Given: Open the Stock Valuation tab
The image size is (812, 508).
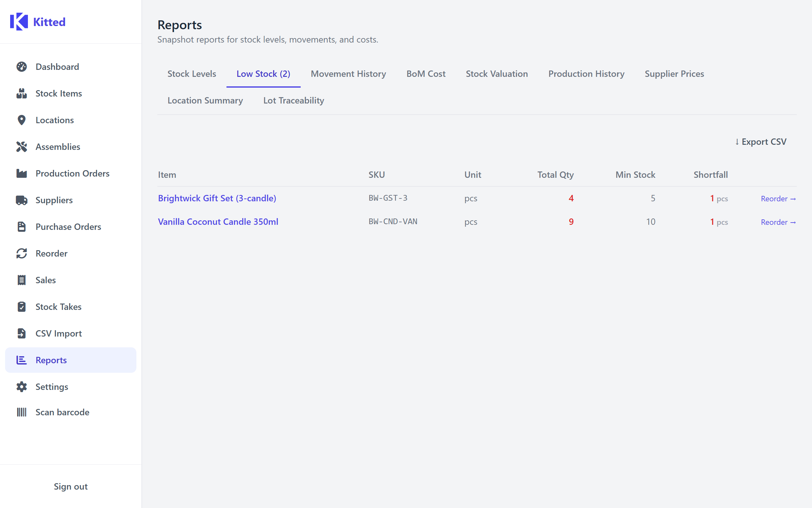Looking at the screenshot, I should tap(497, 74).
